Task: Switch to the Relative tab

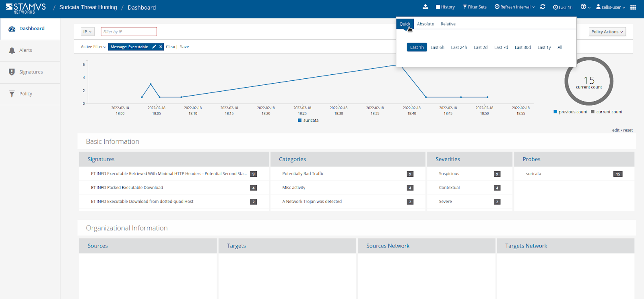Action: (448, 24)
